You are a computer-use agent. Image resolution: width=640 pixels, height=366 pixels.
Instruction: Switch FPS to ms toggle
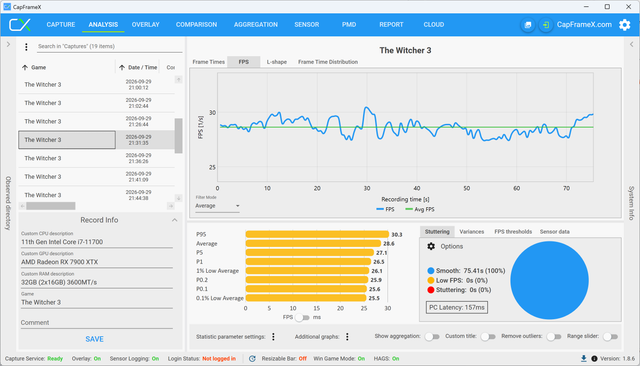tap(302, 317)
